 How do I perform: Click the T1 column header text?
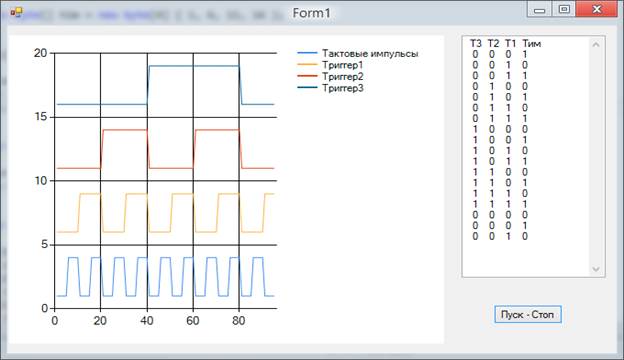point(510,43)
